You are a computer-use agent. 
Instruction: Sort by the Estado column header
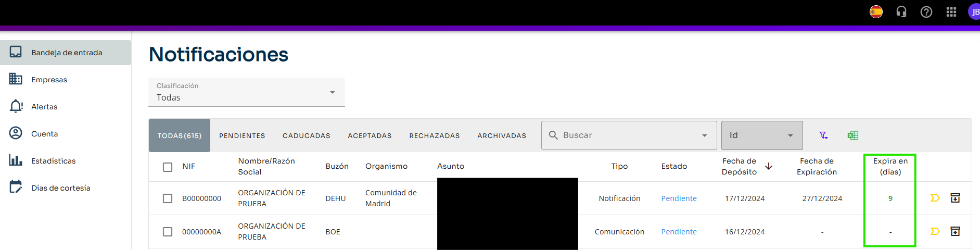(674, 166)
